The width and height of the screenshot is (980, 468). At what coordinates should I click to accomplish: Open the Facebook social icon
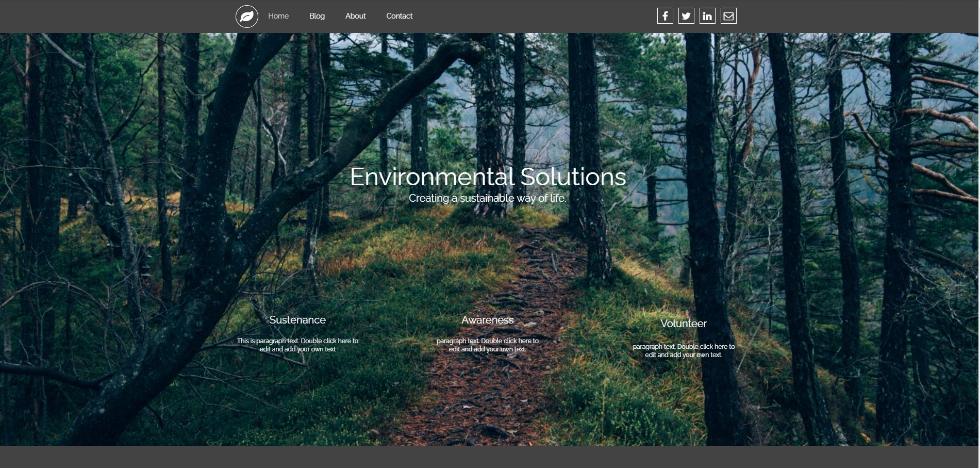665,16
